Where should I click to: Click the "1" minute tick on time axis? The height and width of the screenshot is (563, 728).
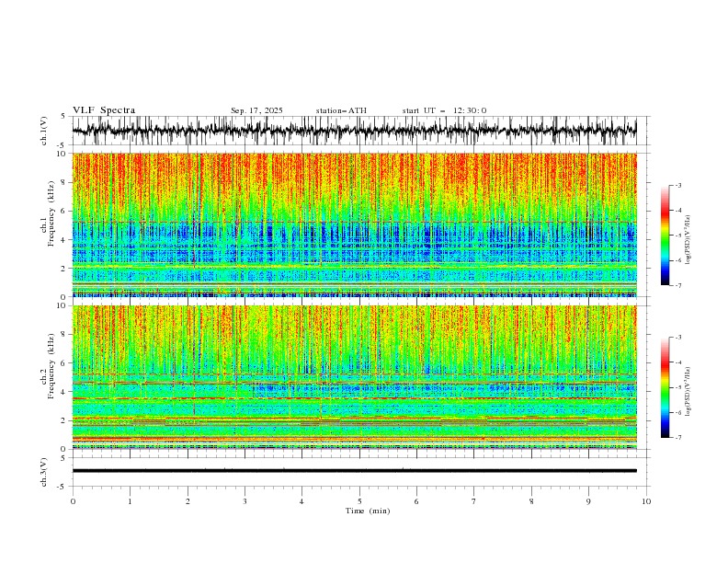click(130, 501)
